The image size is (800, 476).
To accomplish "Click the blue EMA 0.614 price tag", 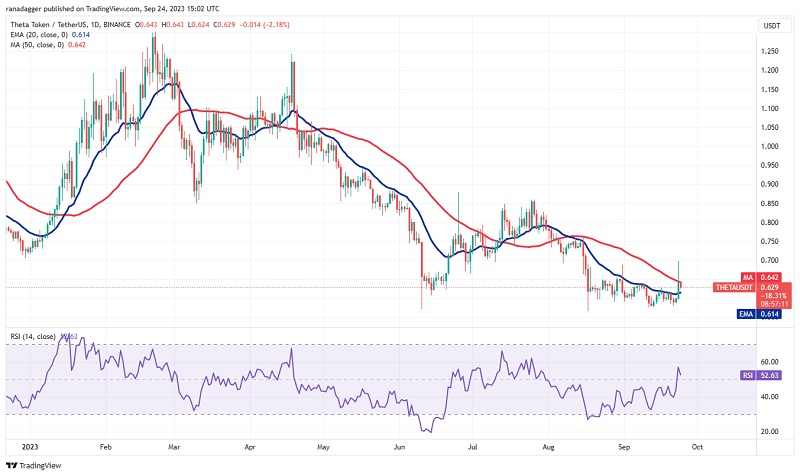I will coord(759,314).
